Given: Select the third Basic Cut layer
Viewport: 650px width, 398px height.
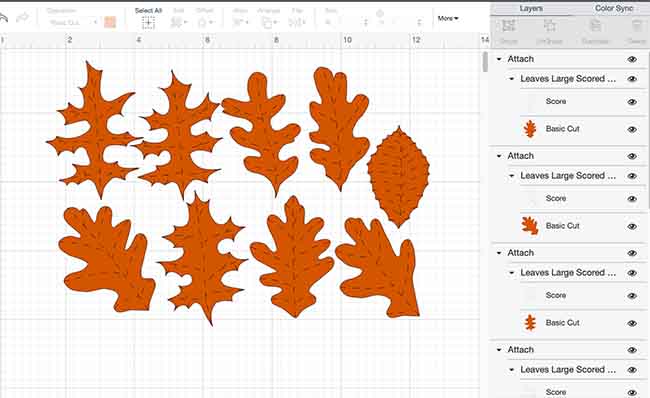Looking at the screenshot, I should tap(563, 323).
